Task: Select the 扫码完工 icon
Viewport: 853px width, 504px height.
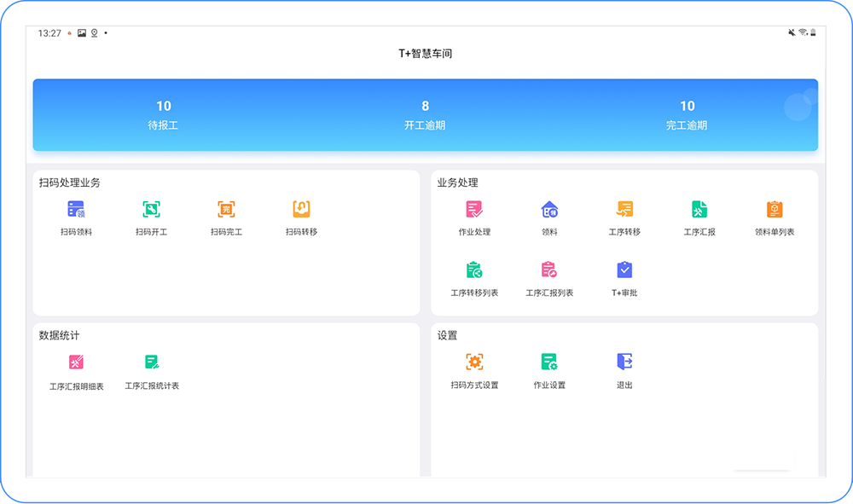Action: (x=226, y=210)
